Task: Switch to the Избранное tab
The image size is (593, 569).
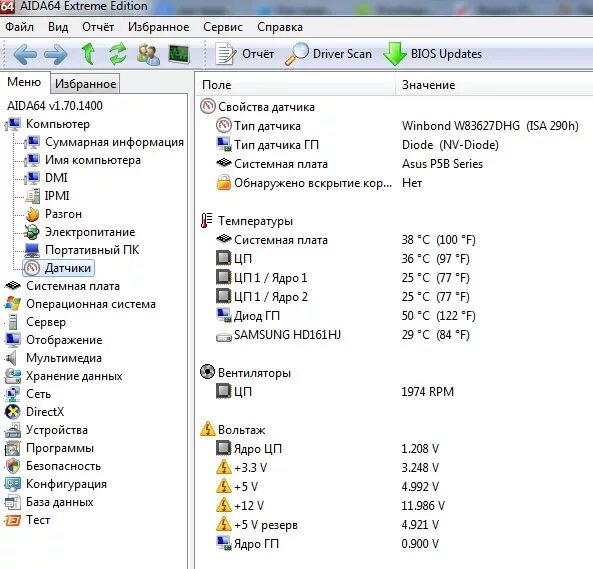Action: [x=85, y=84]
